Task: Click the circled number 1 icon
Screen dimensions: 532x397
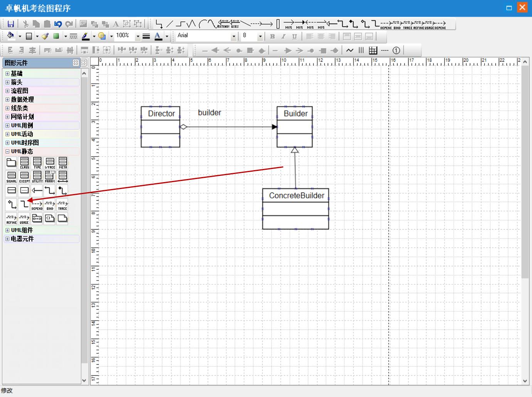Action: click(396, 50)
